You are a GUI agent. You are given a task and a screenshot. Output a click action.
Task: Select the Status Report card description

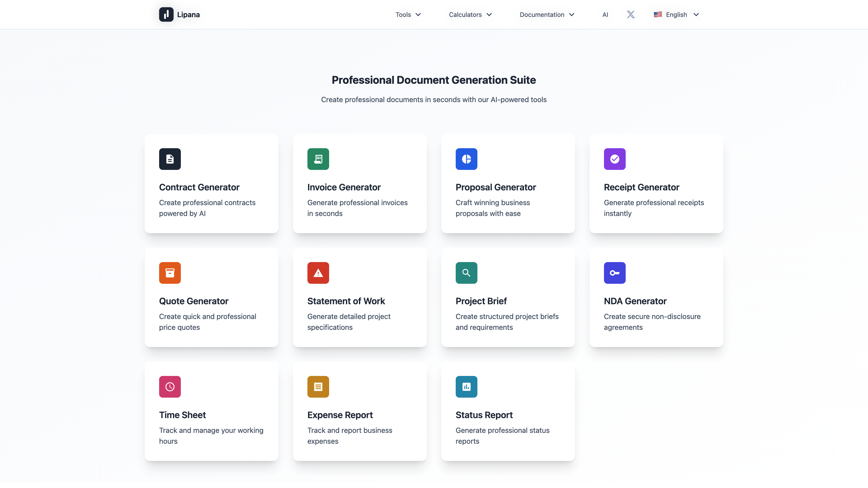(x=502, y=436)
